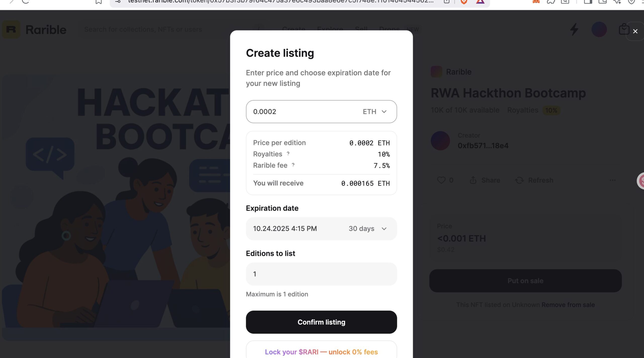The image size is (644, 358).
Task: Click the profile avatar circle in header
Action: 599,29
